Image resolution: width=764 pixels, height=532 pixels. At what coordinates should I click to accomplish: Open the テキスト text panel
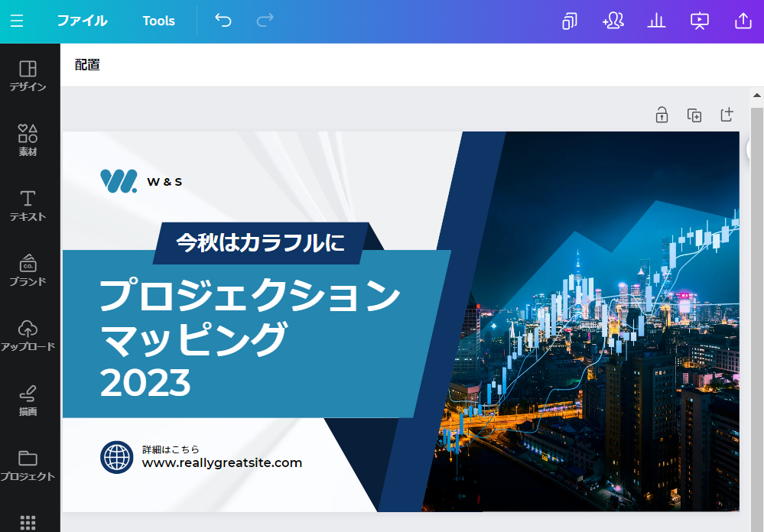click(x=28, y=206)
